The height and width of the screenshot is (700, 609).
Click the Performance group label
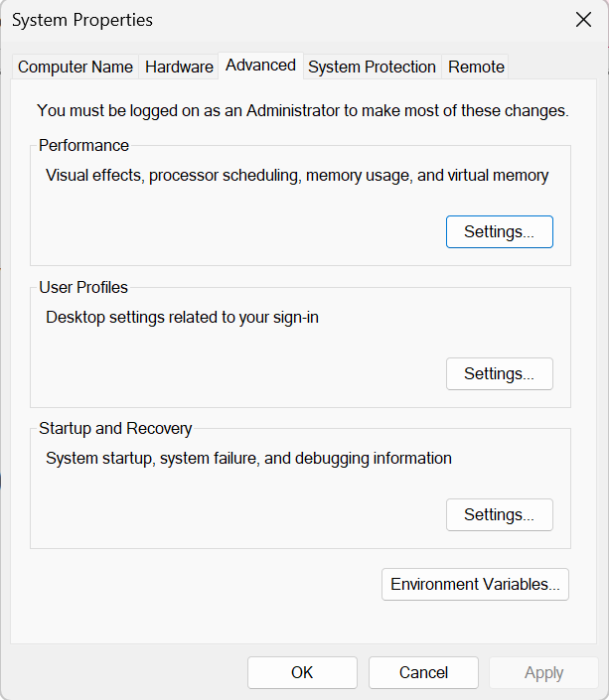(83, 146)
